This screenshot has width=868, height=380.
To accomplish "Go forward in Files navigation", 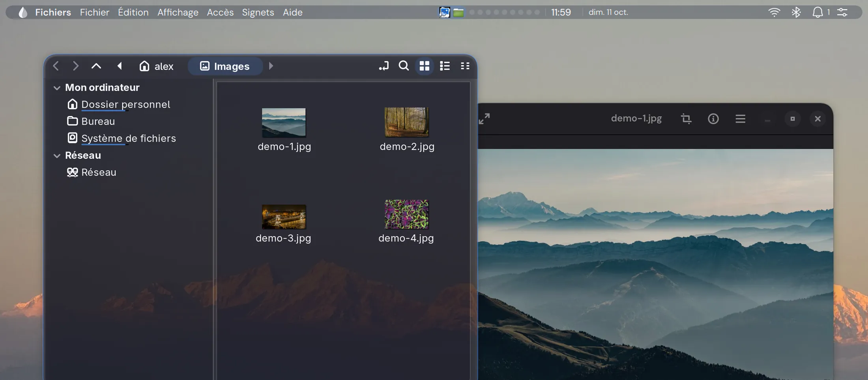I will 75,66.
